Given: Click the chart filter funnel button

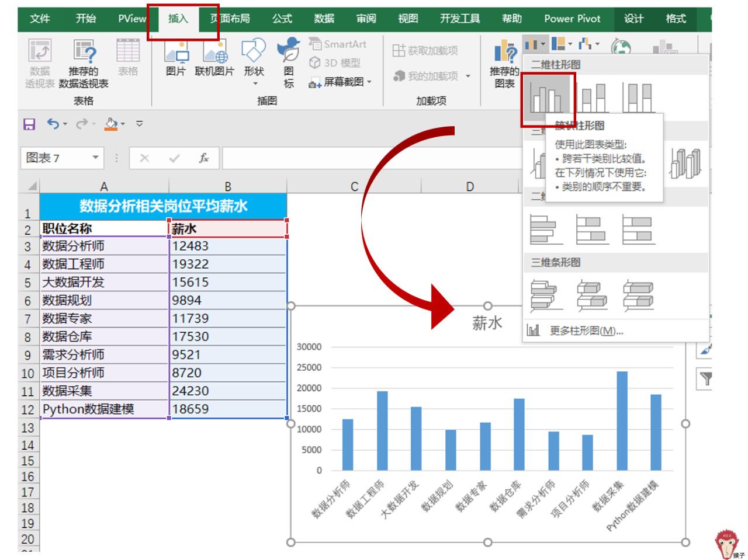Looking at the screenshot, I should click(705, 380).
